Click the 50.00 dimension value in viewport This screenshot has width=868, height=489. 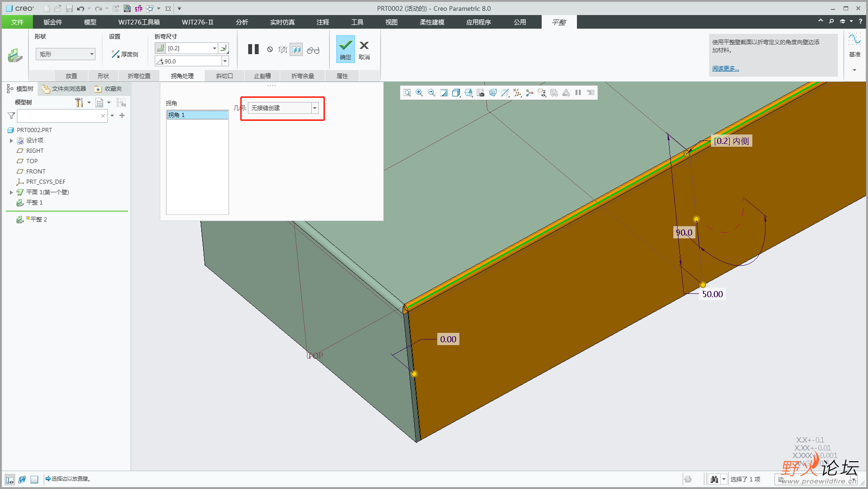click(x=712, y=294)
